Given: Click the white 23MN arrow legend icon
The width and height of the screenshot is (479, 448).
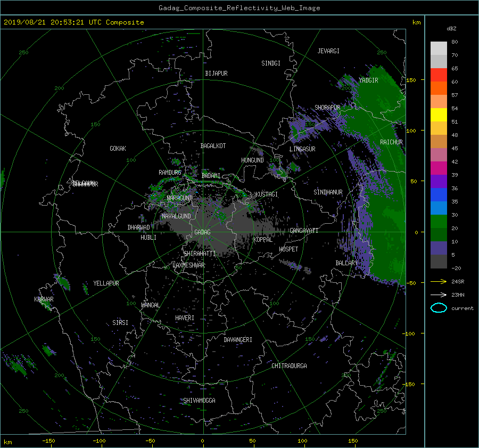Looking at the screenshot, I should click(x=439, y=295).
